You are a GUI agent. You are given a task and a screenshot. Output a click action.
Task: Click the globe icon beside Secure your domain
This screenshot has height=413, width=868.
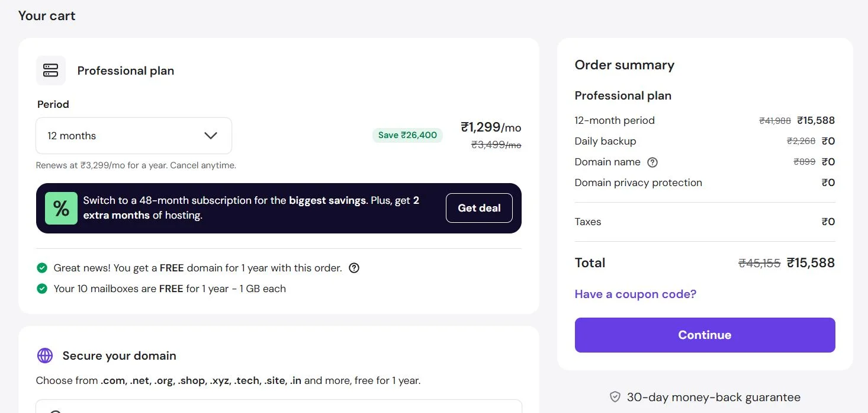click(45, 356)
